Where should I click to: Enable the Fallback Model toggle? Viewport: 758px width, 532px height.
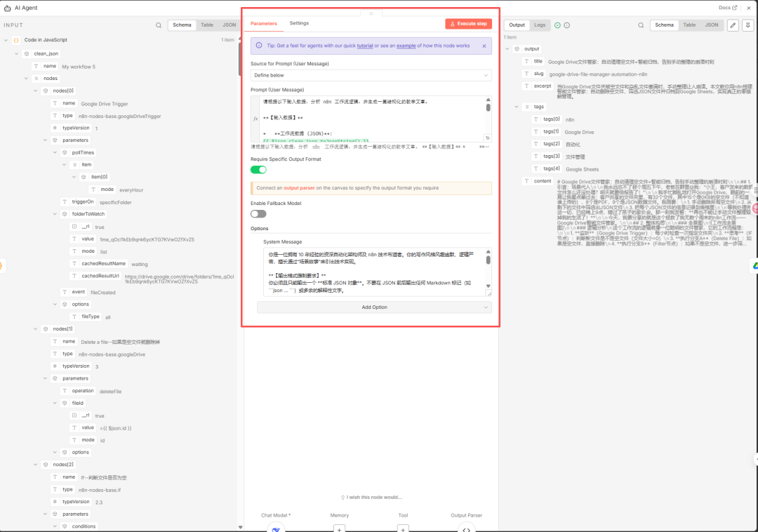[x=258, y=213]
